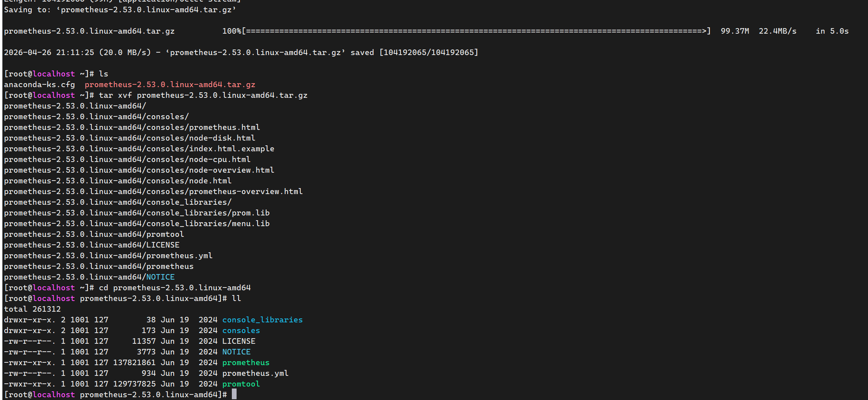Click the 99.37M download size value
The image size is (868, 400).
click(735, 31)
